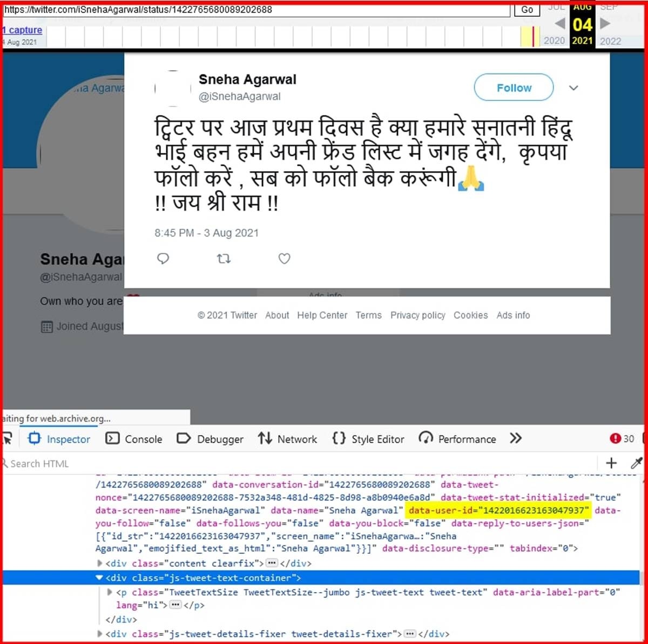The image size is (648, 644).
Task: Show more devtools tabs chevron
Action: [516, 438]
